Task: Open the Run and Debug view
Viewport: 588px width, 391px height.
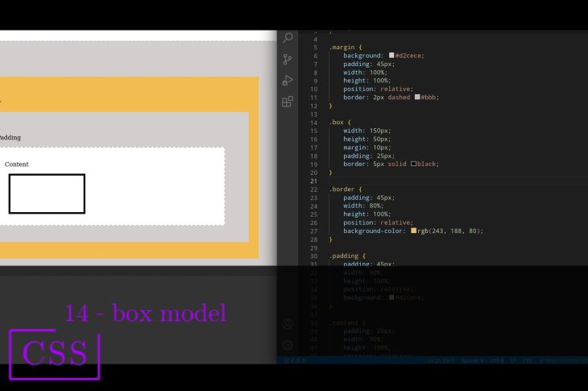Action: (x=288, y=81)
